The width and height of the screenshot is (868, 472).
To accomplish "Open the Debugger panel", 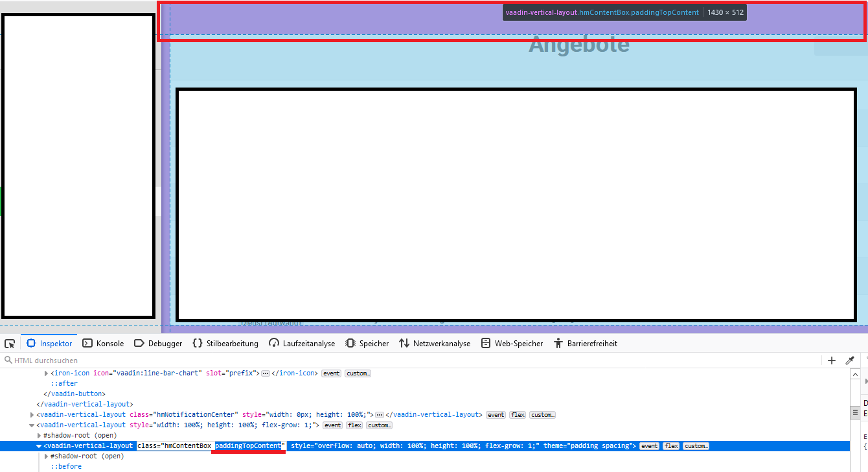I will [x=158, y=344].
